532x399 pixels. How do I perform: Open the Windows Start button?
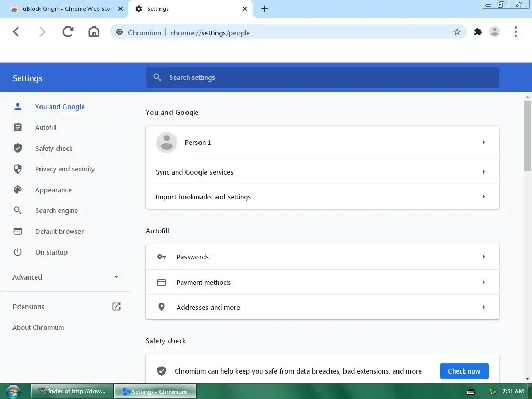[x=13, y=392]
